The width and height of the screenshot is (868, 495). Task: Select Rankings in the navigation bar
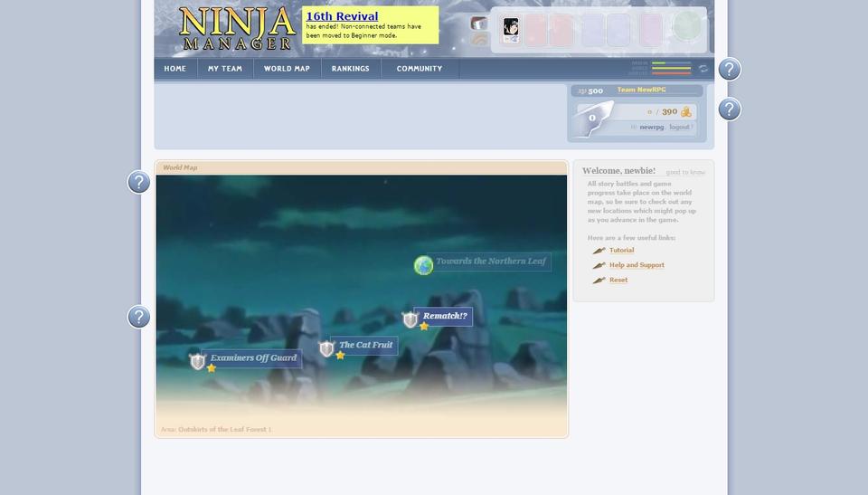click(x=350, y=69)
